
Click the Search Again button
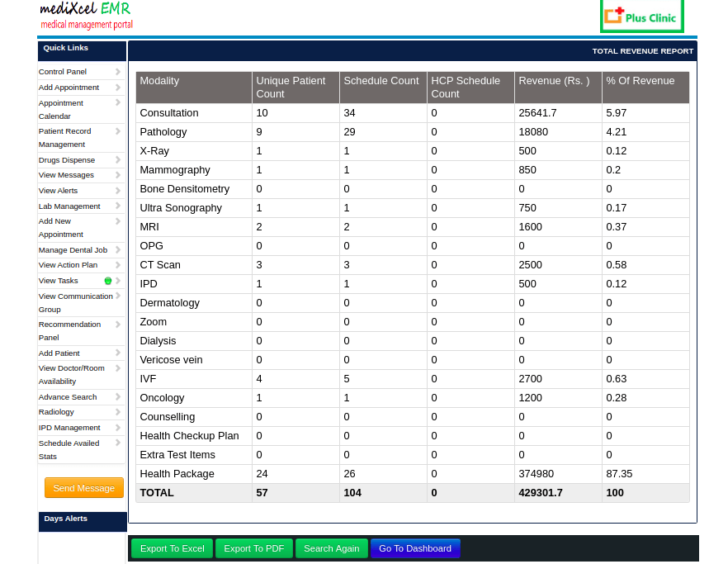[332, 548]
